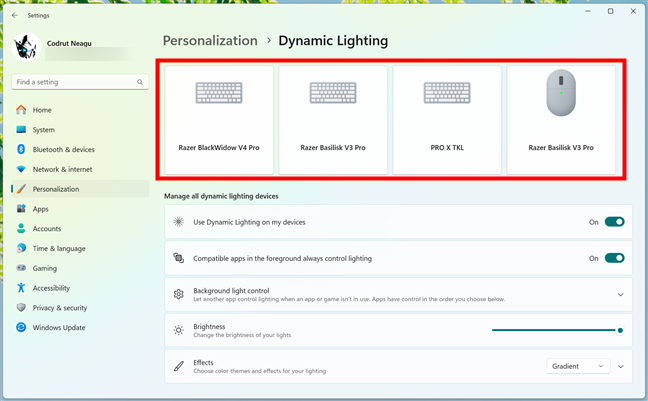648x401 pixels.
Task: Toggle compatible apps foreground lighting control switch
Action: coord(614,258)
